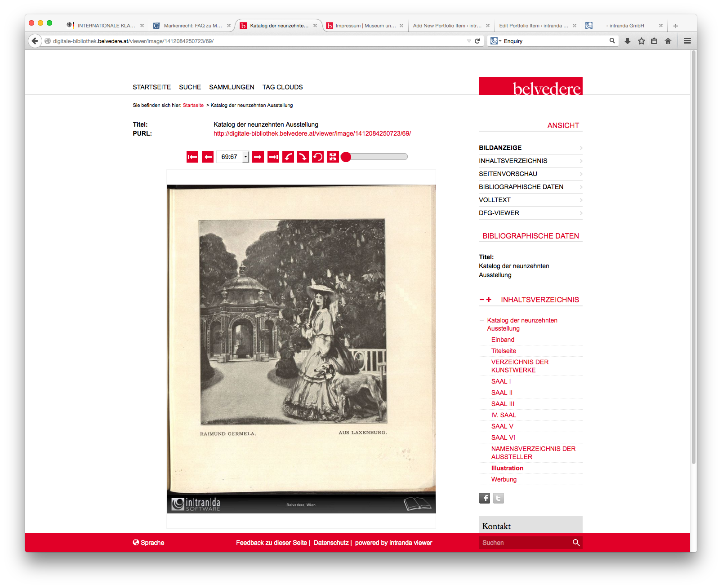Screen dimensions: 722x588
Task: Open Einband in contents
Action: coord(503,340)
